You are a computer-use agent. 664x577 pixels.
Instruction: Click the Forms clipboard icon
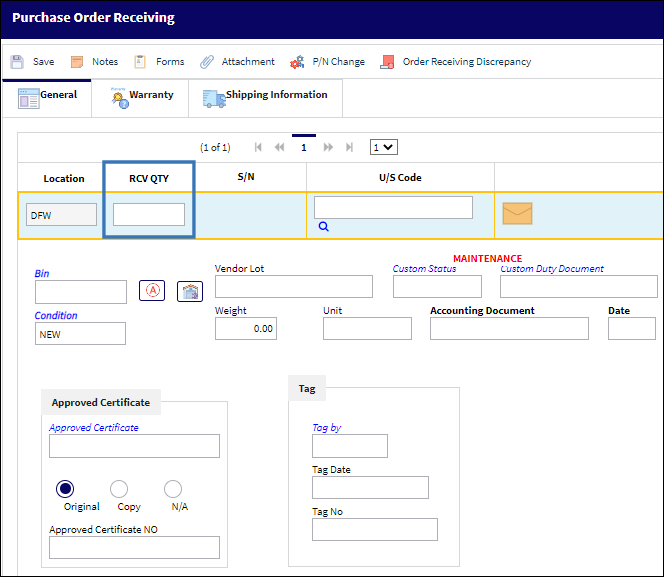(140, 62)
